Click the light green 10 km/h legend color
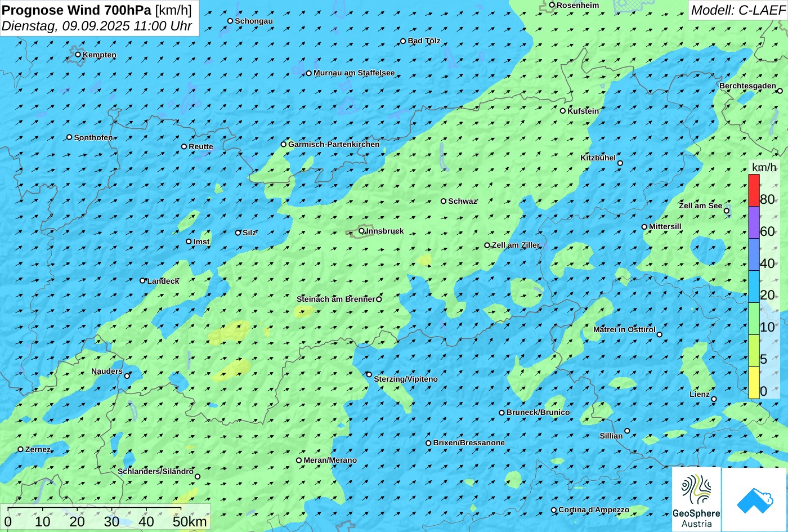Viewport: 788px width, 532px height. (754, 319)
